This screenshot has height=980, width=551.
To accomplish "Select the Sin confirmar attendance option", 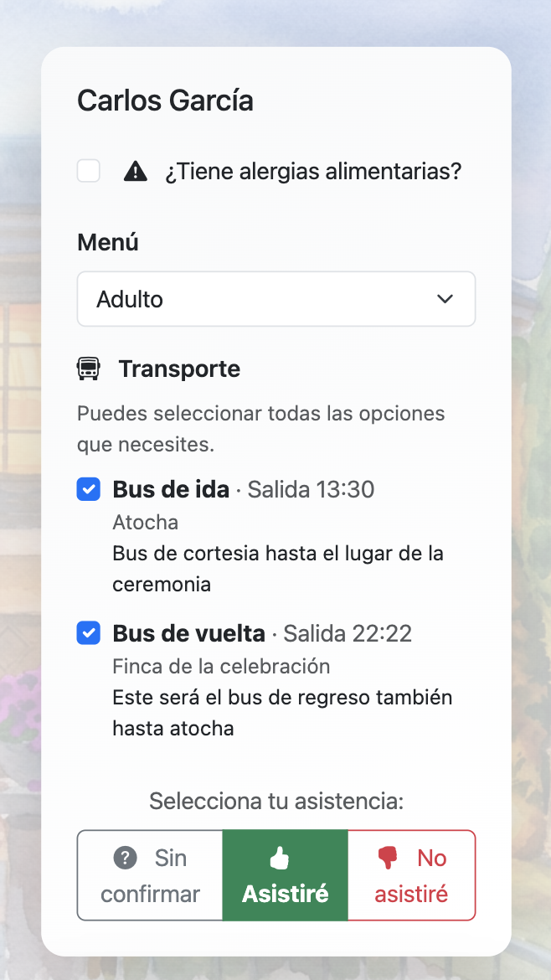I will tap(149, 875).
